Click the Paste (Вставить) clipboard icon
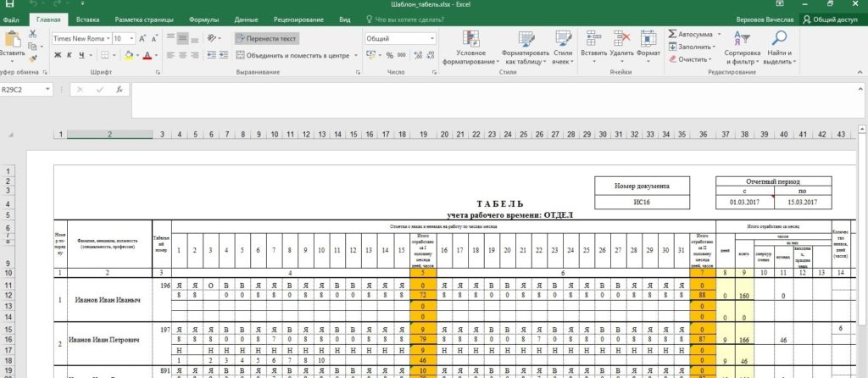The image size is (868, 378). [x=12, y=40]
